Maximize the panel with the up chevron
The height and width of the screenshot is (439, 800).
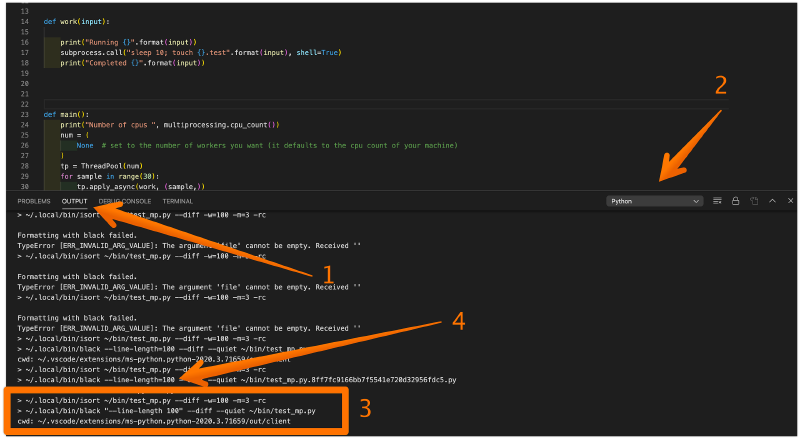[x=771, y=201]
